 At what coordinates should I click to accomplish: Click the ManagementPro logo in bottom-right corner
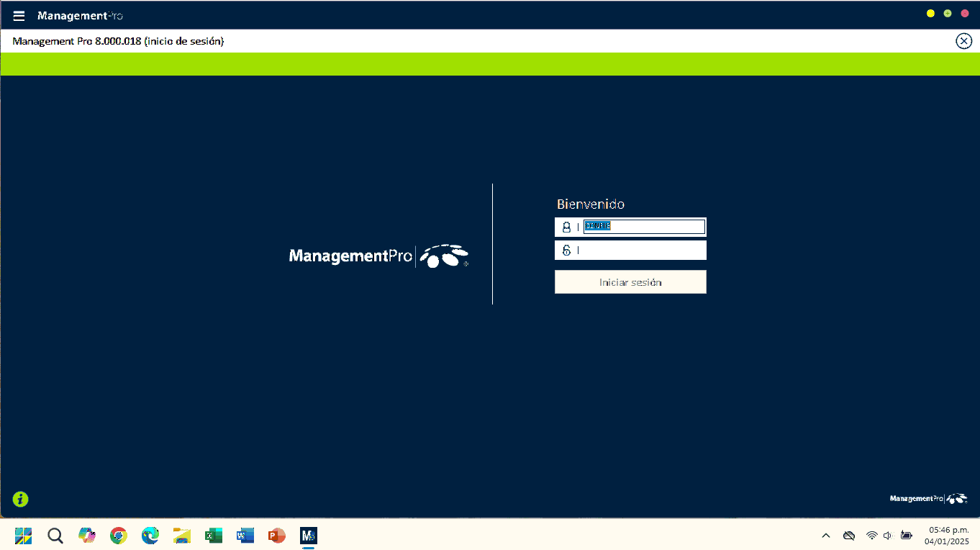(x=928, y=498)
